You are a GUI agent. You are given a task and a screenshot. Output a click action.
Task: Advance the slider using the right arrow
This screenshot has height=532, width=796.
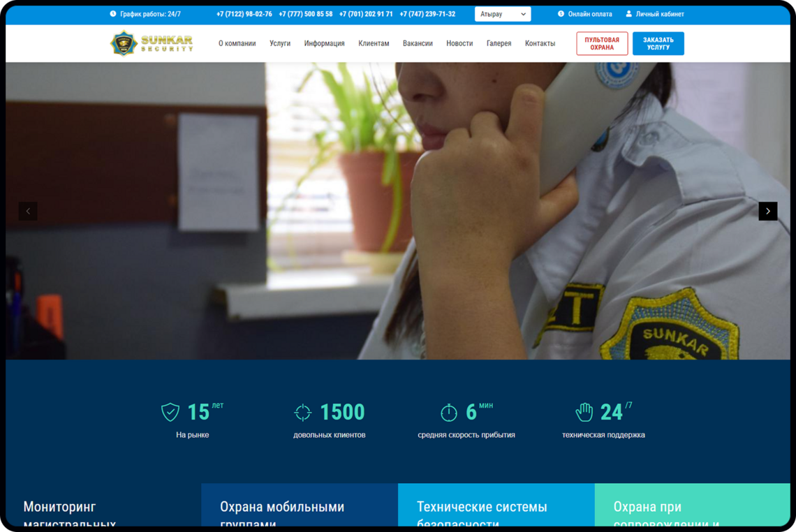coord(768,211)
